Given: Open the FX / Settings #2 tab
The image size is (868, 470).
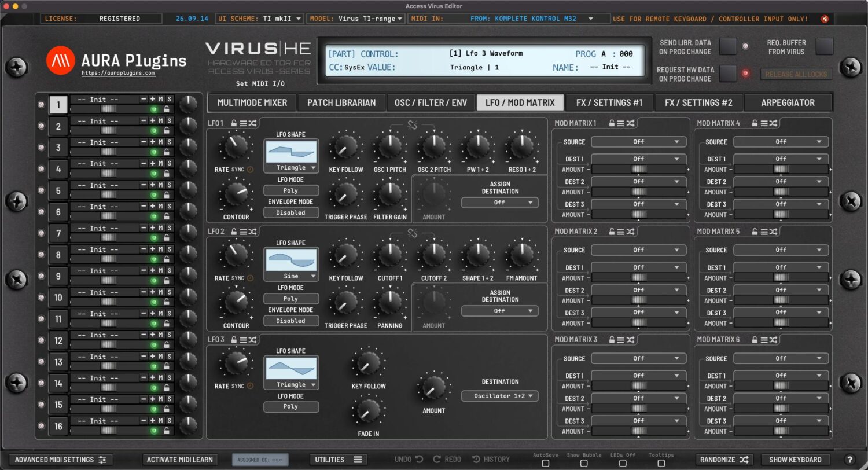Looking at the screenshot, I should pos(698,102).
